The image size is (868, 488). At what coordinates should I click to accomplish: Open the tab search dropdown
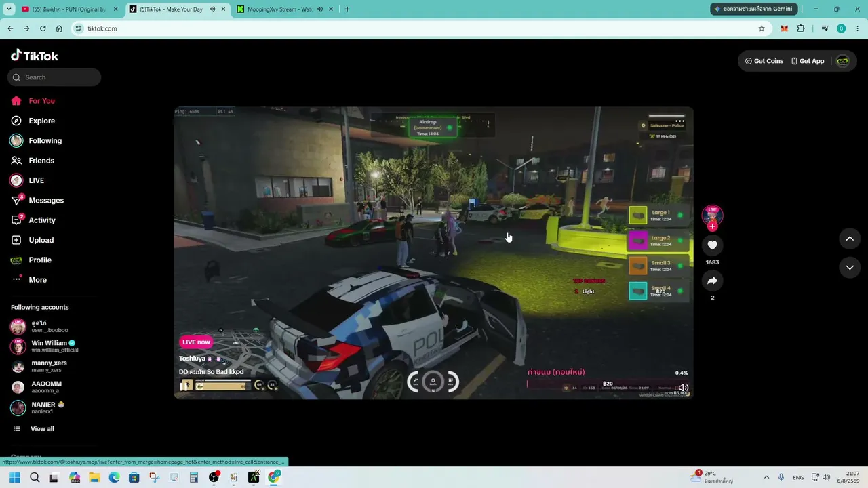click(9, 9)
